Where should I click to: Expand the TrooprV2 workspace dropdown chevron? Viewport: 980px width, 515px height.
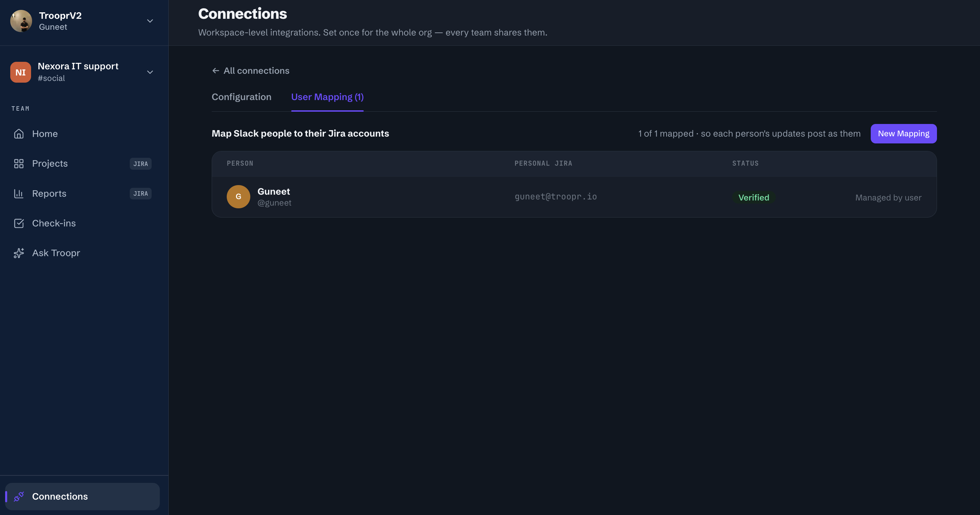(x=150, y=21)
